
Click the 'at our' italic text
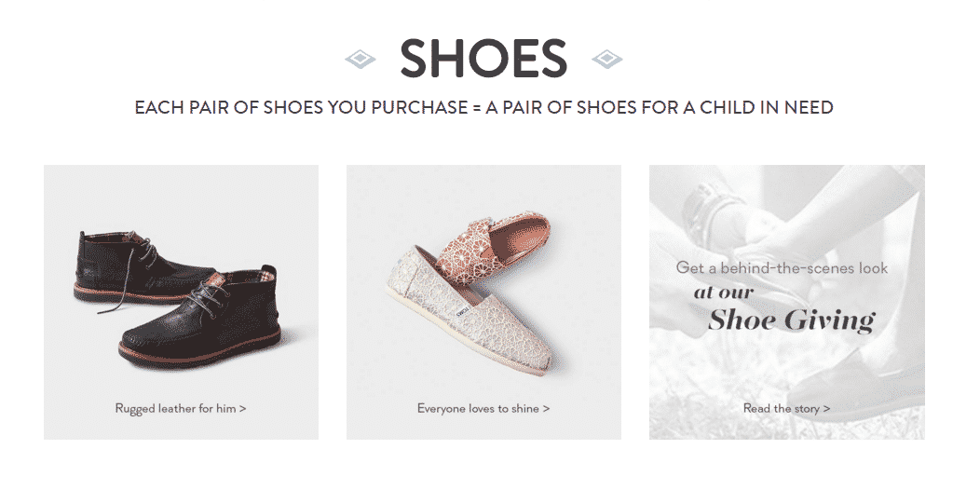click(x=724, y=293)
